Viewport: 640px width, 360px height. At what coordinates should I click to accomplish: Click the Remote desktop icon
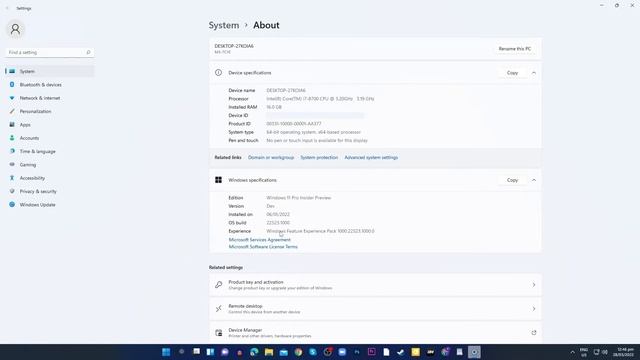coord(219,309)
